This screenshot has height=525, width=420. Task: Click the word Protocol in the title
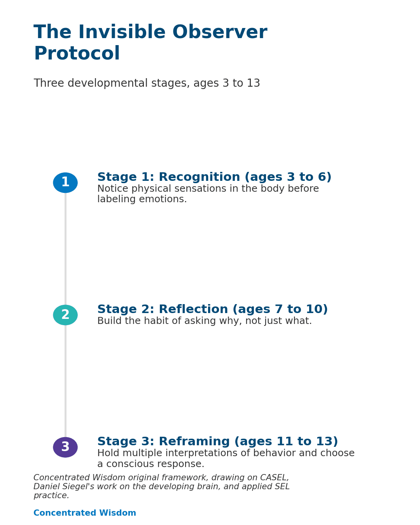click(x=77, y=54)
